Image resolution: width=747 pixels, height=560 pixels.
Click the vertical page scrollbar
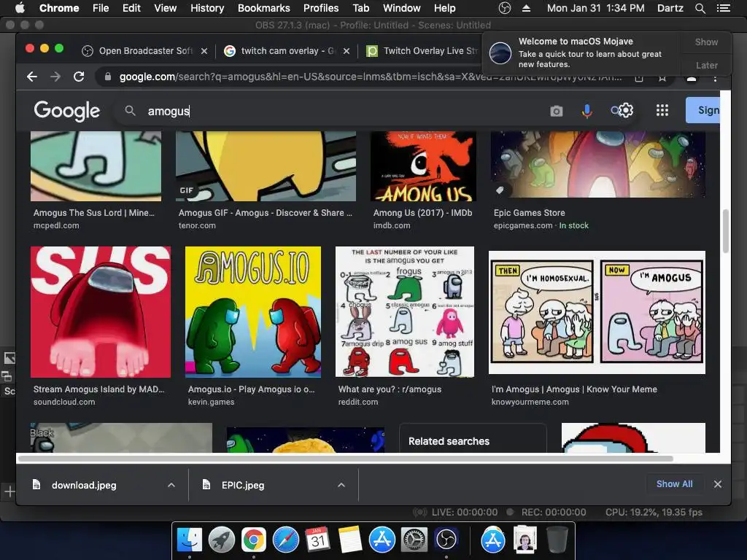[x=726, y=231]
